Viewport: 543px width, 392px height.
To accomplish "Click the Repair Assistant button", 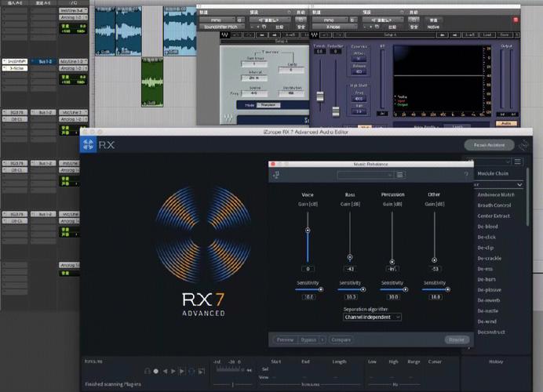I will [489, 145].
